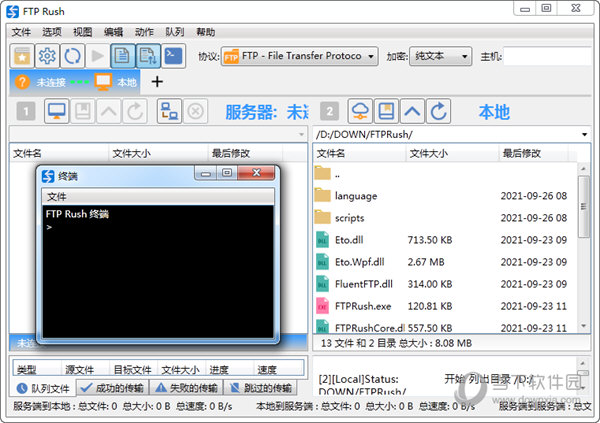600x423 pixels.
Task: Click the file list vertical scrollbar thumb
Action: tap(584, 207)
